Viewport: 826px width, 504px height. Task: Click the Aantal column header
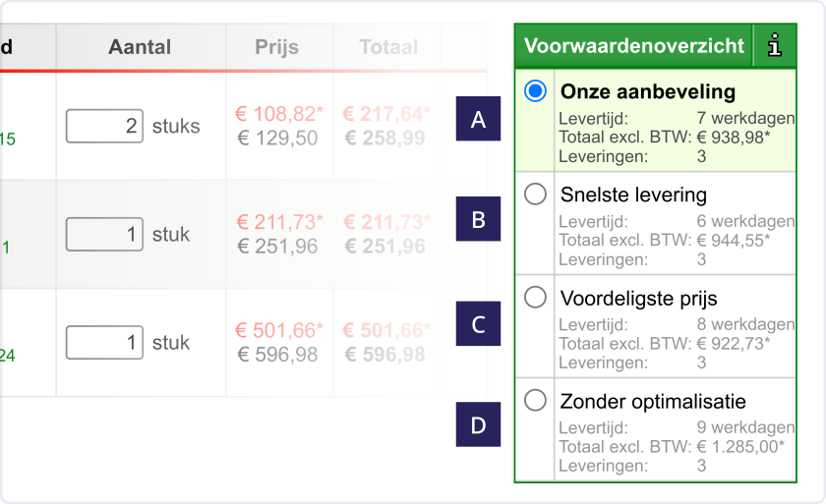(x=140, y=47)
